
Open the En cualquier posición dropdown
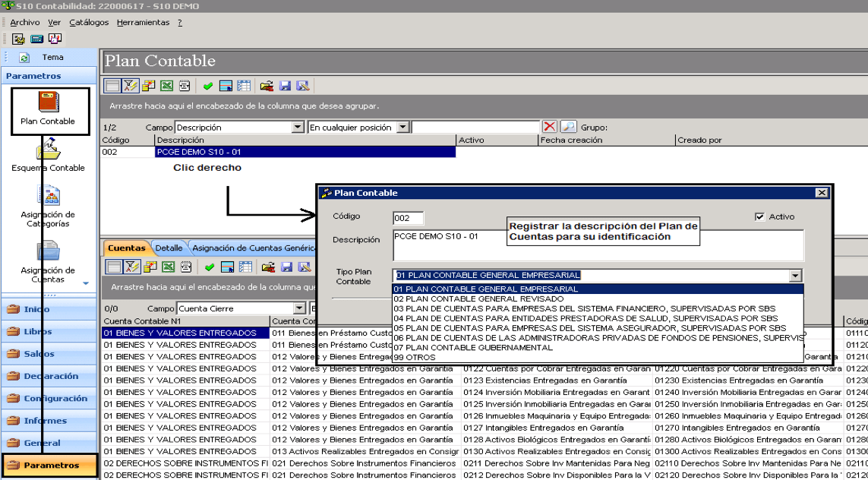click(402, 128)
